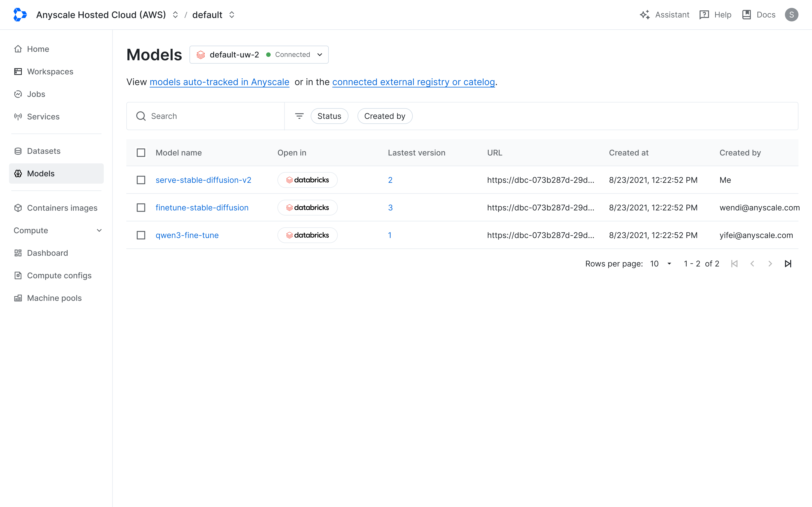
Task: Jump to last page arrow
Action: pos(788,263)
